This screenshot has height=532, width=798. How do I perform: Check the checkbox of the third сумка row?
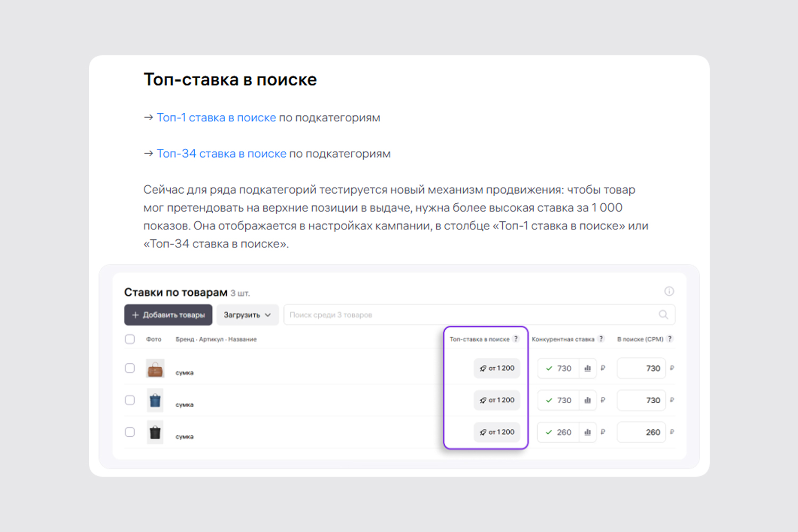[x=130, y=432]
